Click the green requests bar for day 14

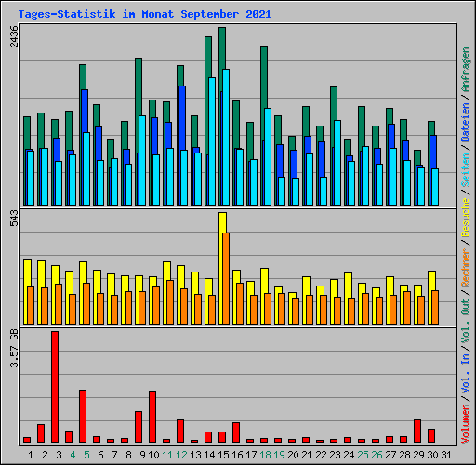pyautogui.click(x=208, y=58)
